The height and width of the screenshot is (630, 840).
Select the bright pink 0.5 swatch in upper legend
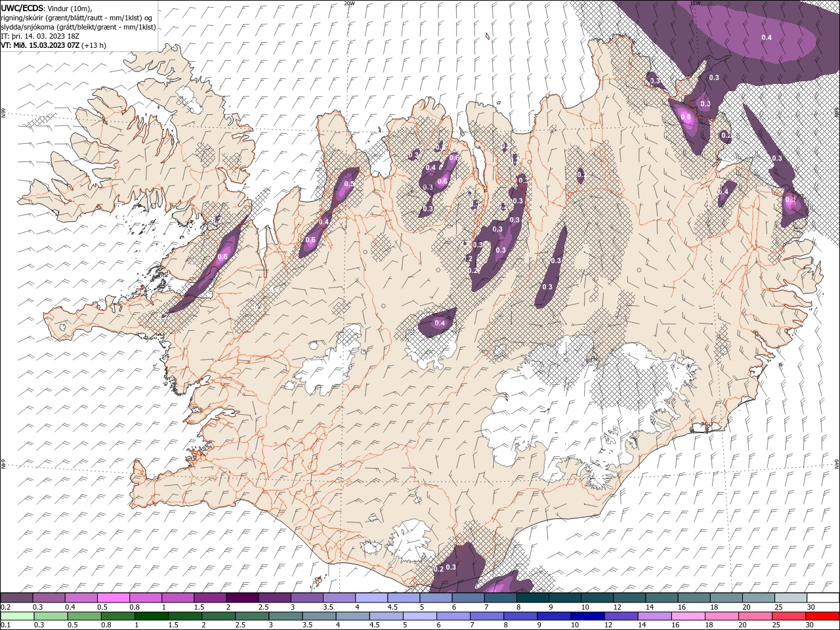point(114,598)
